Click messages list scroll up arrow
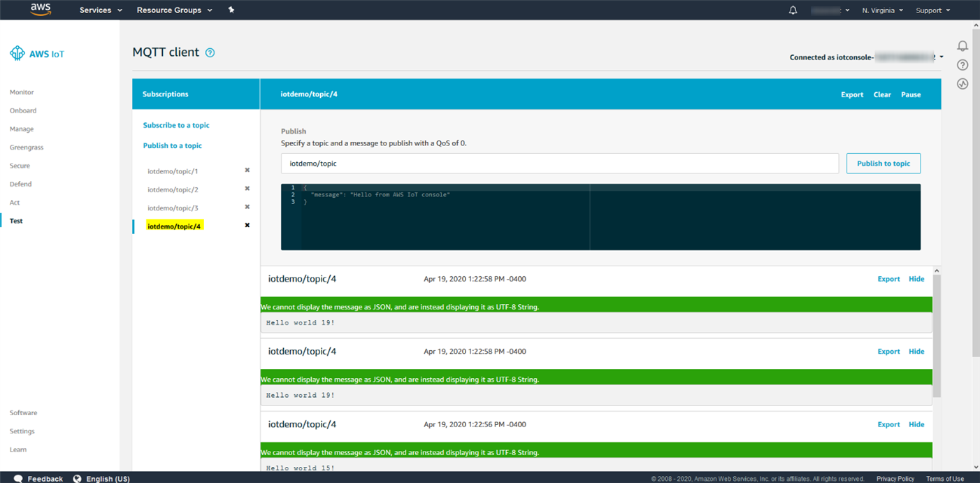Screen dimensions: 980x483 937,271
